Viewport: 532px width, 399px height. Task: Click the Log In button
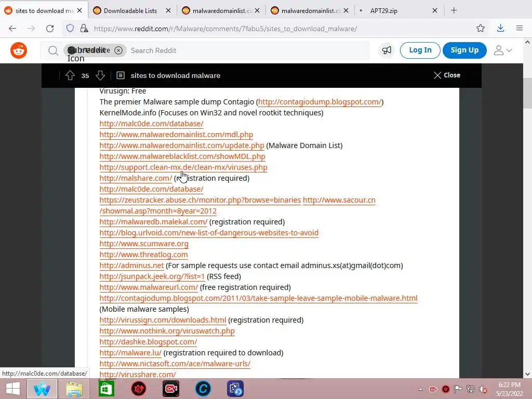[420, 50]
